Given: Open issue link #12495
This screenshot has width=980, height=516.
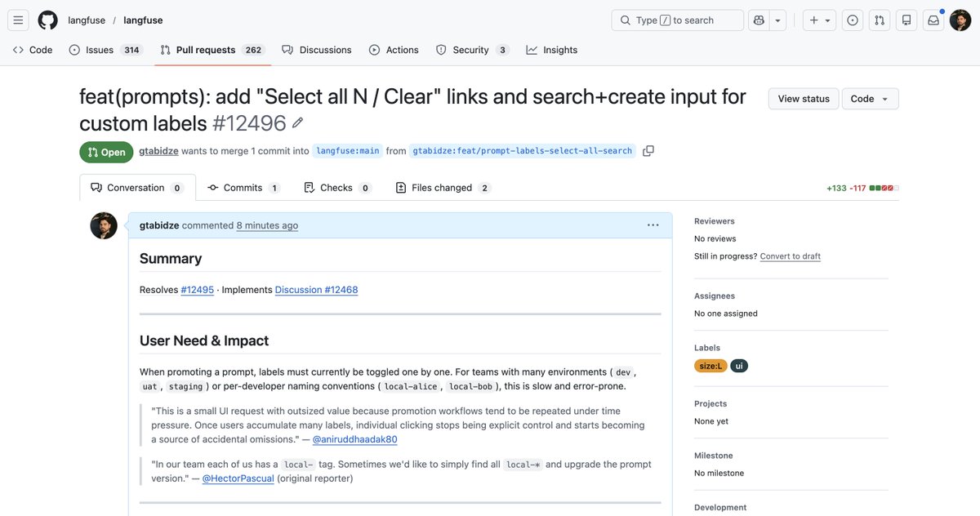Looking at the screenshot, I should [x=197, y=290].
